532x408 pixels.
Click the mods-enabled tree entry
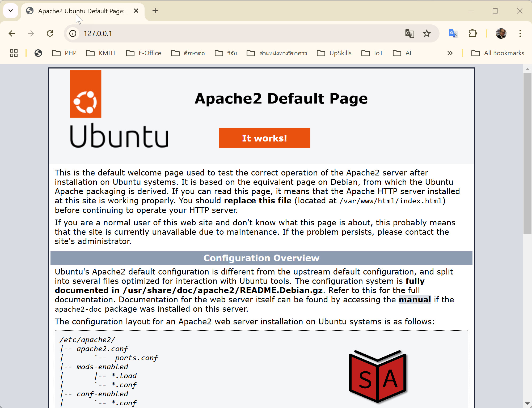pyautogui.click(x=102, y=367)
